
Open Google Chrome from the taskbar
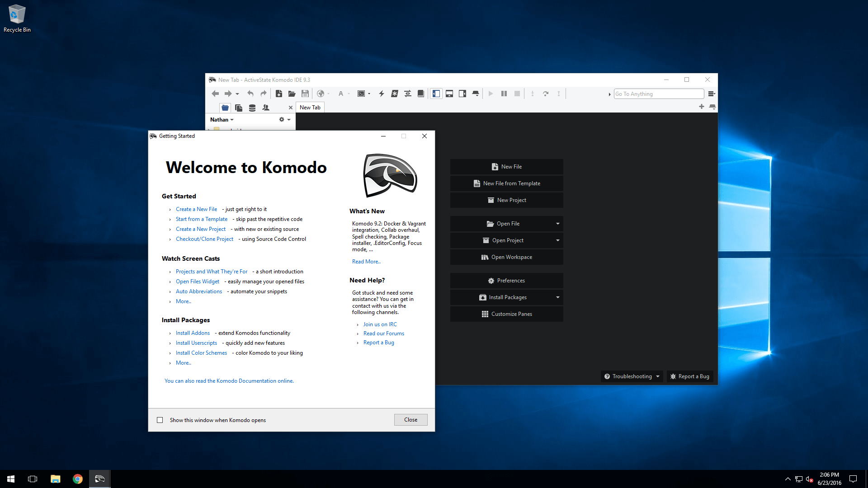(x=78, y=479)
